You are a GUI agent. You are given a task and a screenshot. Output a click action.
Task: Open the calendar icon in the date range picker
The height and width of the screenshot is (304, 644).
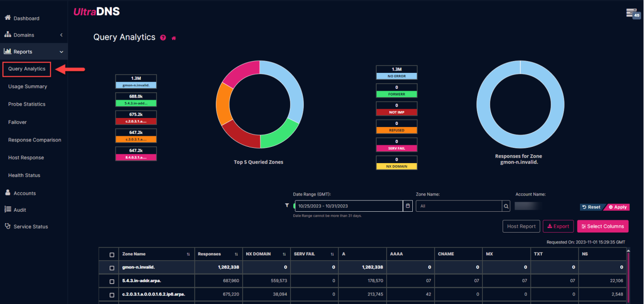[408, 205]
